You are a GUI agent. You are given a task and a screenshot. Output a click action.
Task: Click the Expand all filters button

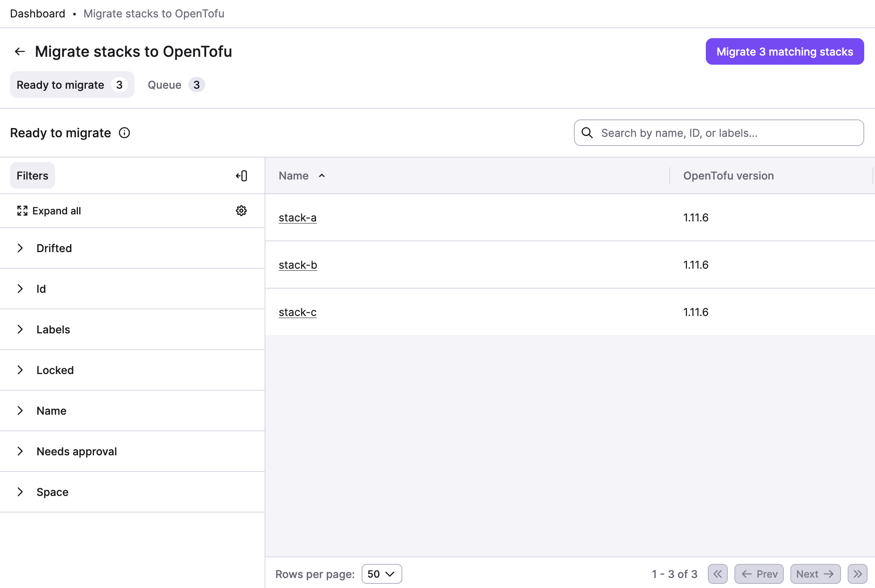coord(49,211)
